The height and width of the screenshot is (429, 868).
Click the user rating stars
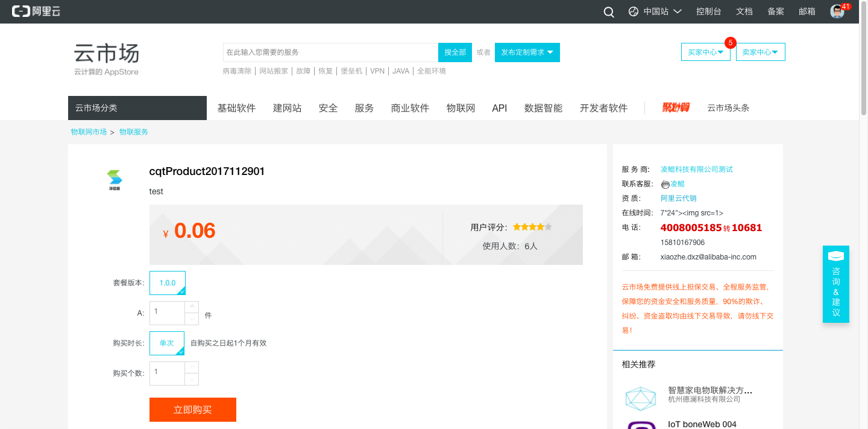click(x=532, y=227)
